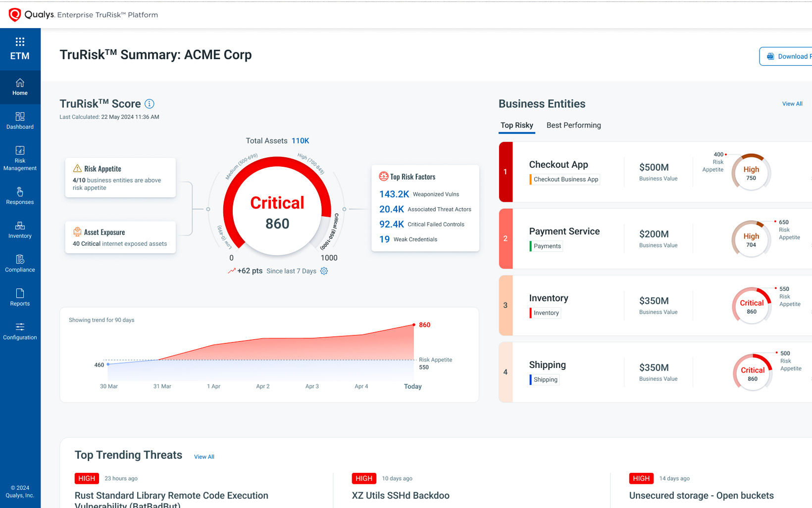Switch to the Top Risky tab
Viewport: 812px width, 508px height.
pos(517,125)
